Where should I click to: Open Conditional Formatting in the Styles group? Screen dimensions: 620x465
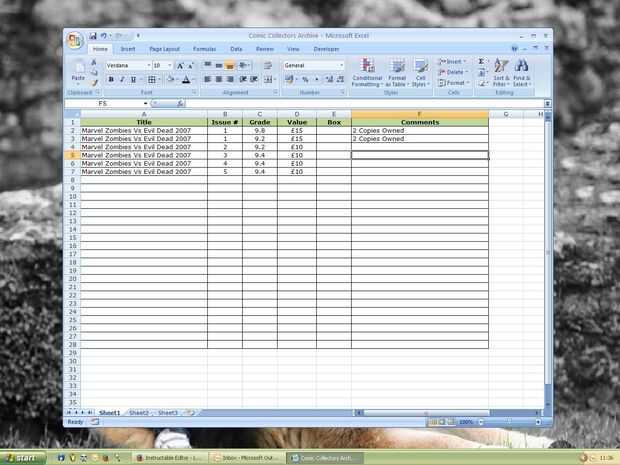click(x=367, y=72)
